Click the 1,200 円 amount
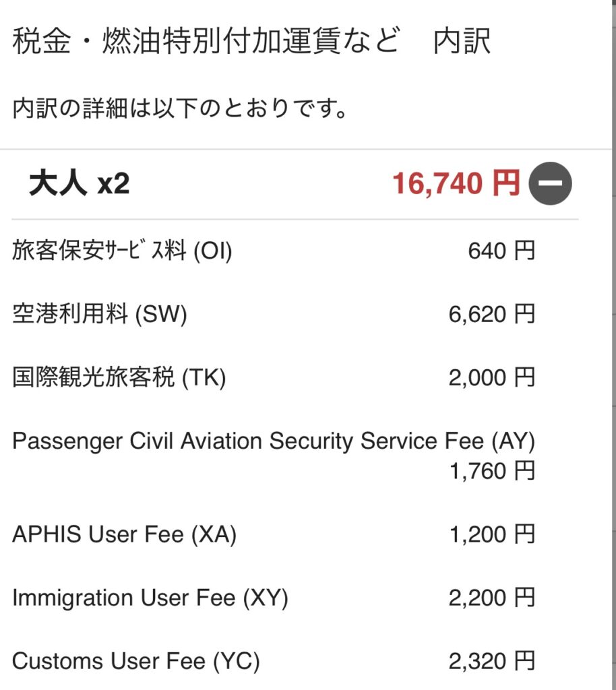The image size is (616, 690). click(492, 535)
